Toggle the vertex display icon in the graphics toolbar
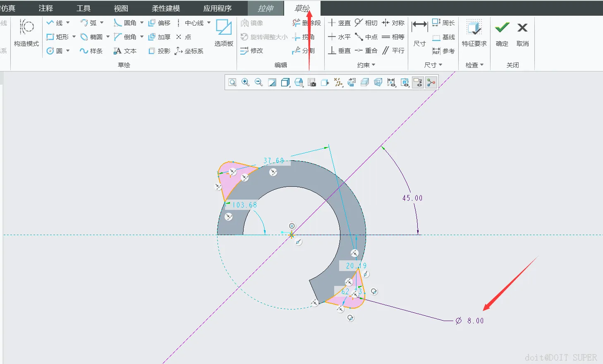Viewport: 603px width, 364px height. pos(431,82)
